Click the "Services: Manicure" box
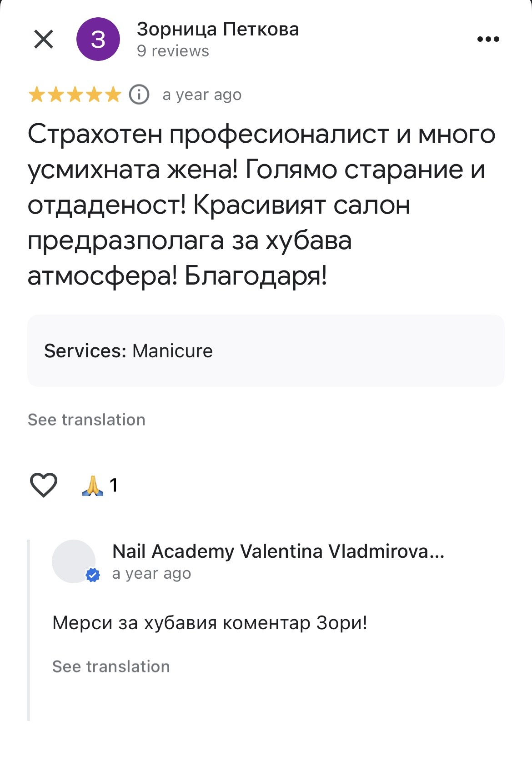532x771 pixels. [266, 350]
